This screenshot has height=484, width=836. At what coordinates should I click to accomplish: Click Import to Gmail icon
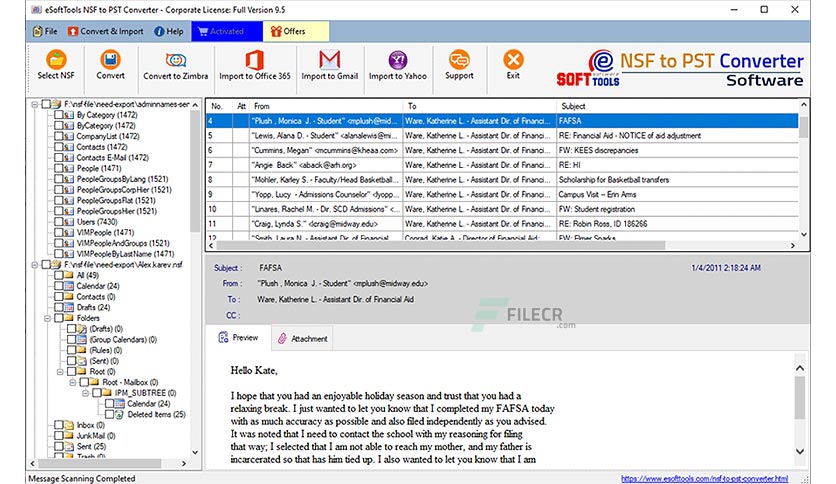pyautogui.click(x=329, y=60)
